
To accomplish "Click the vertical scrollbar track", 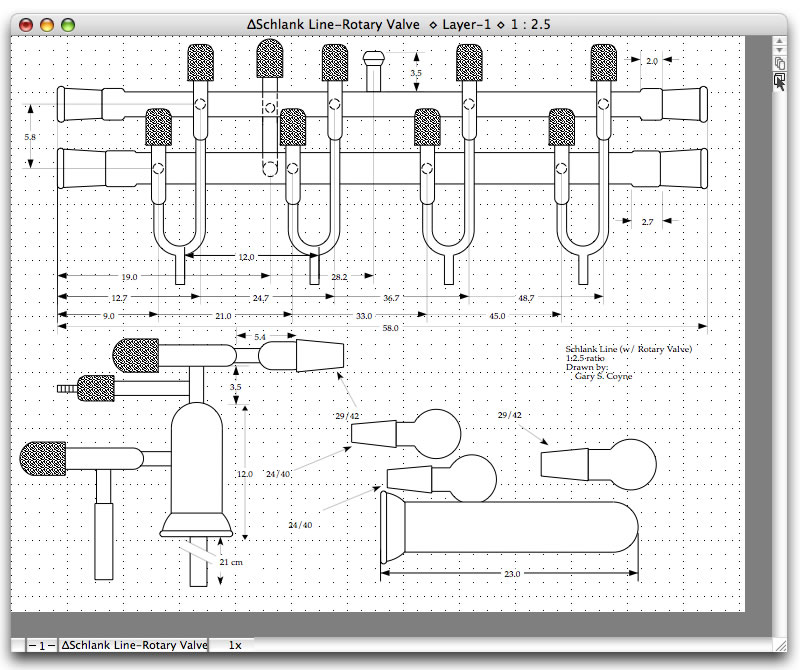I will pos(781,350).
